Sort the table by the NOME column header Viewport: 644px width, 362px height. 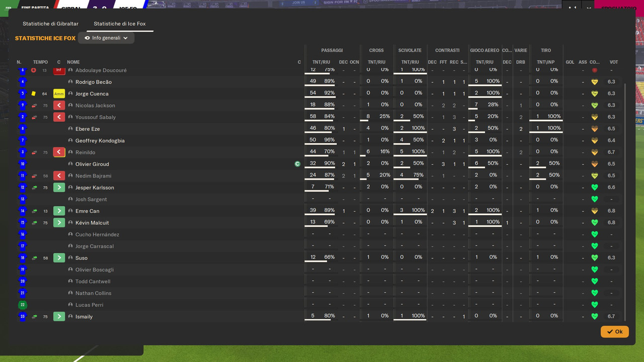(x=73, y=62)
